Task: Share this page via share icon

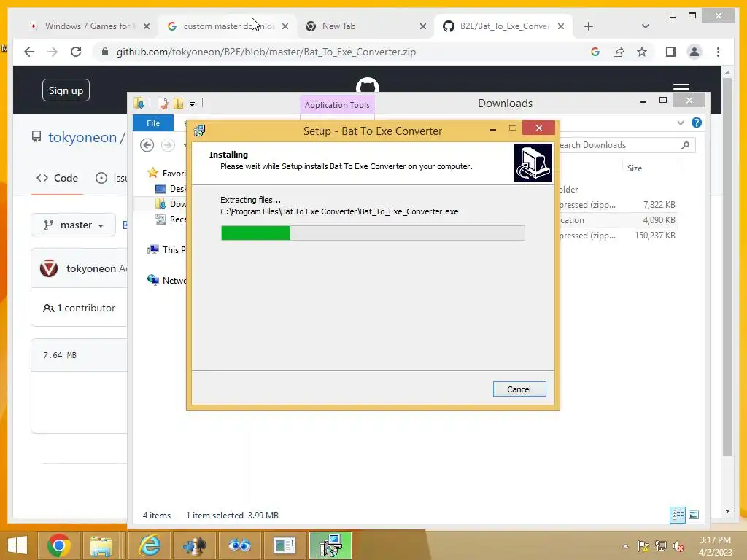Action: tap(619, 52)
